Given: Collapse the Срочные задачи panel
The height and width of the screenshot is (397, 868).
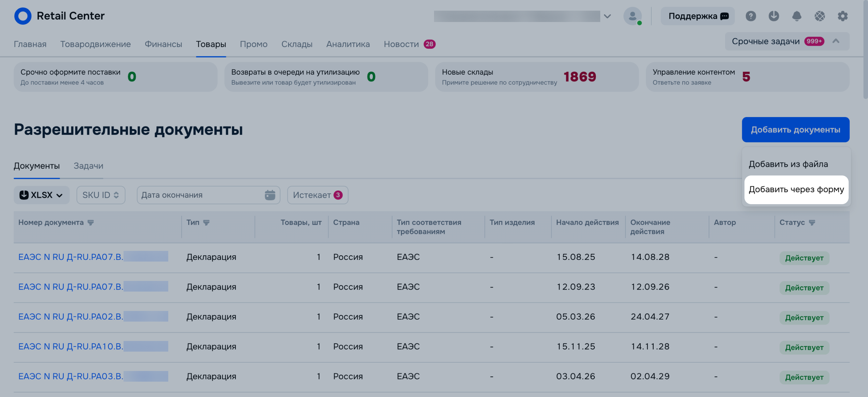Looking at the screenshot, I should pyautogui.click(x=835, y=41).
